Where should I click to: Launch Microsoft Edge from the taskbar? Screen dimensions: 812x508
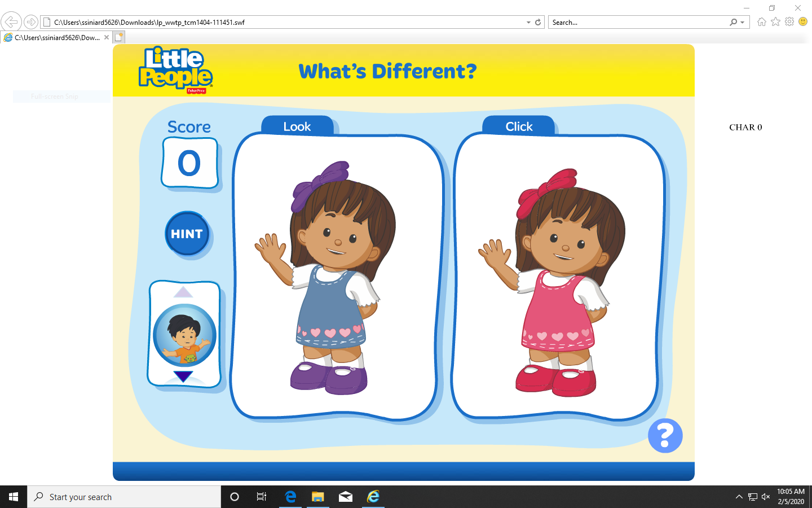pos(290,497)
